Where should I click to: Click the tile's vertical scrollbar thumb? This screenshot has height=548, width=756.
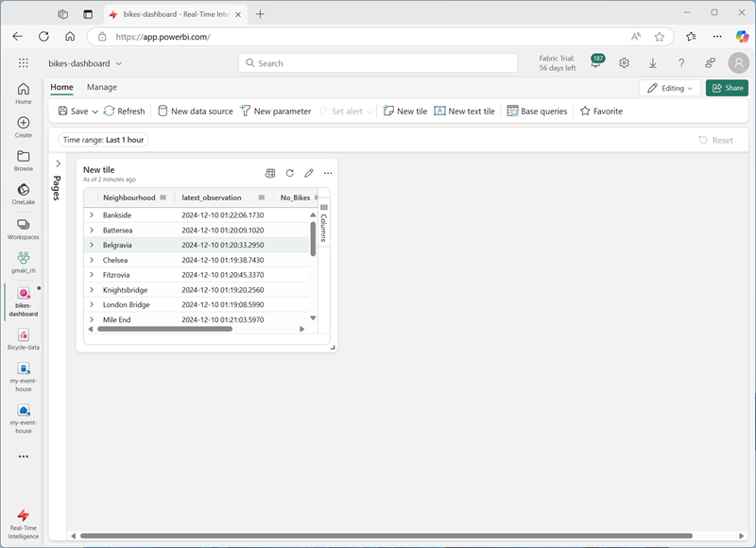[313, 239]
